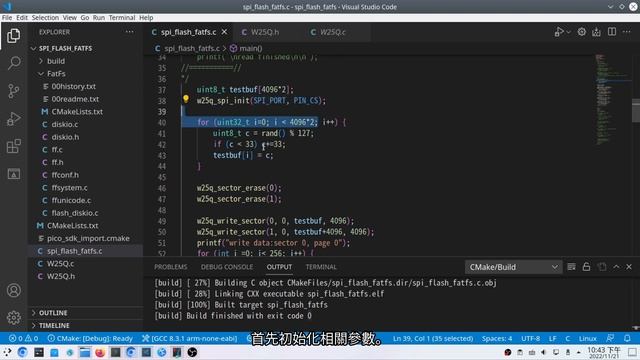
Task: Open the File menu
Action: point(7,18)
